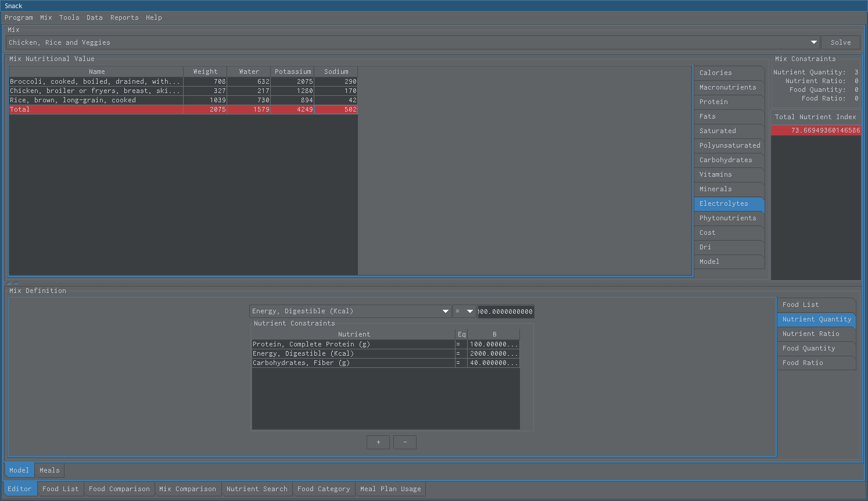The height and width of the screenshot is (501, 868).
Task: Open the Food Comparison tab
Action: (119, 489)
